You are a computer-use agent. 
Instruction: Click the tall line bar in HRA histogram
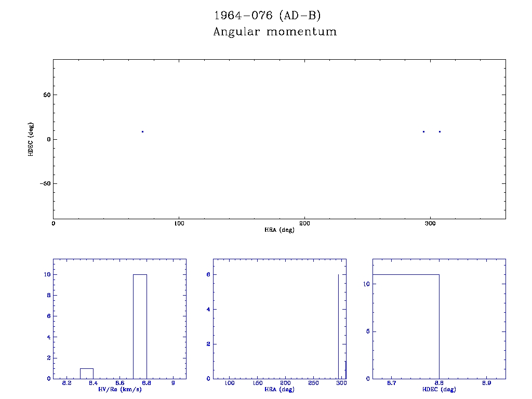tap(338, 326)
